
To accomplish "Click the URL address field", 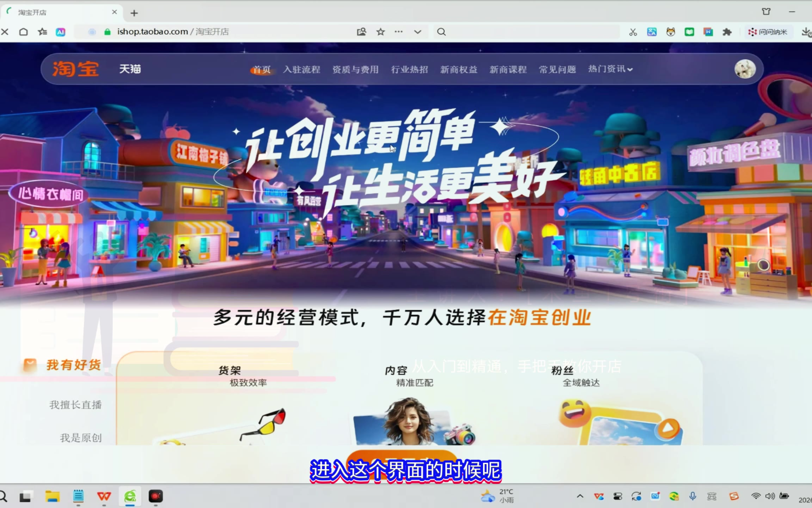I will point(226,32).
